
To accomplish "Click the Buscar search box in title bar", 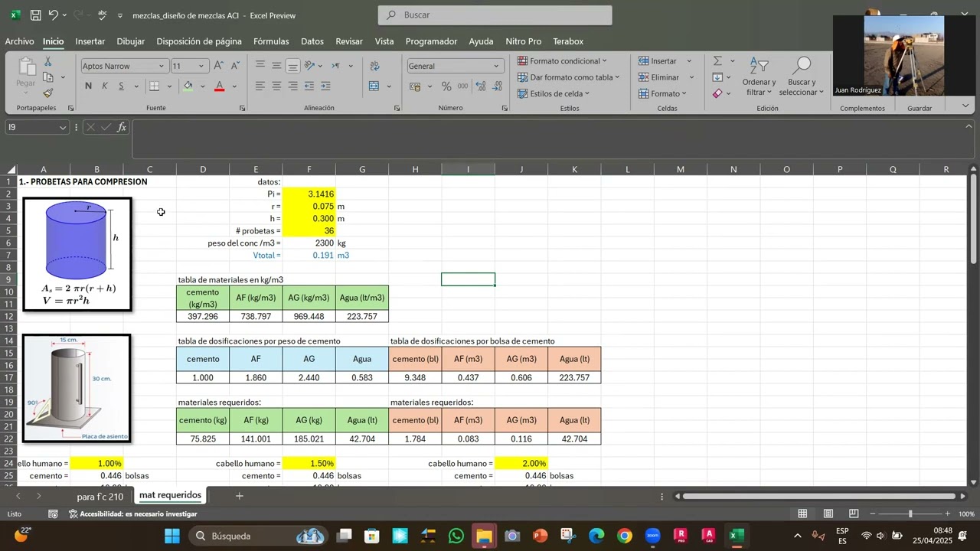I will (x=495, y=15).
